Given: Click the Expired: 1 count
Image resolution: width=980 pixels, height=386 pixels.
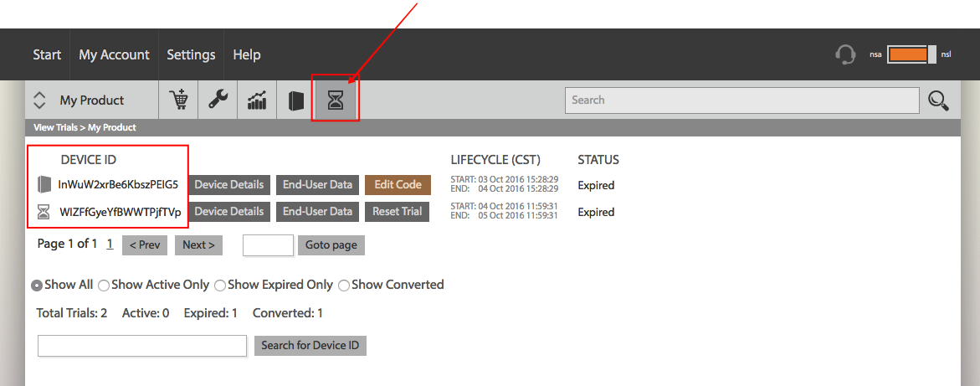Looking at the screenshot, I should [211, 313].
